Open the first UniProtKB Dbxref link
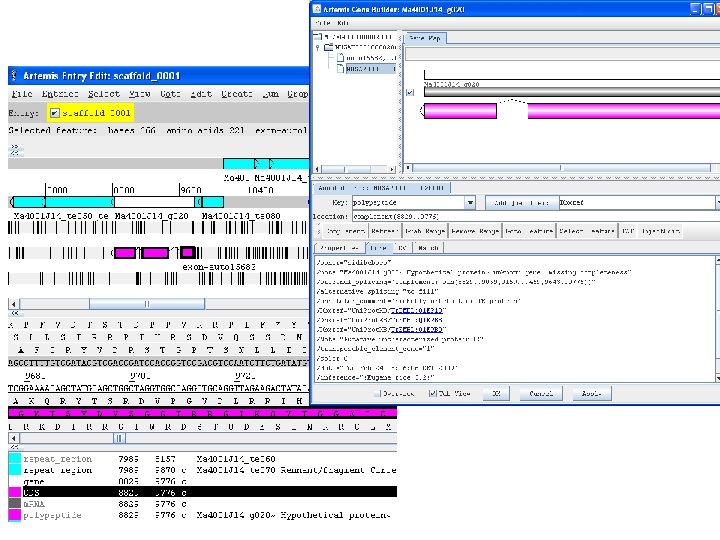The image size is (720, 540). 417,310
